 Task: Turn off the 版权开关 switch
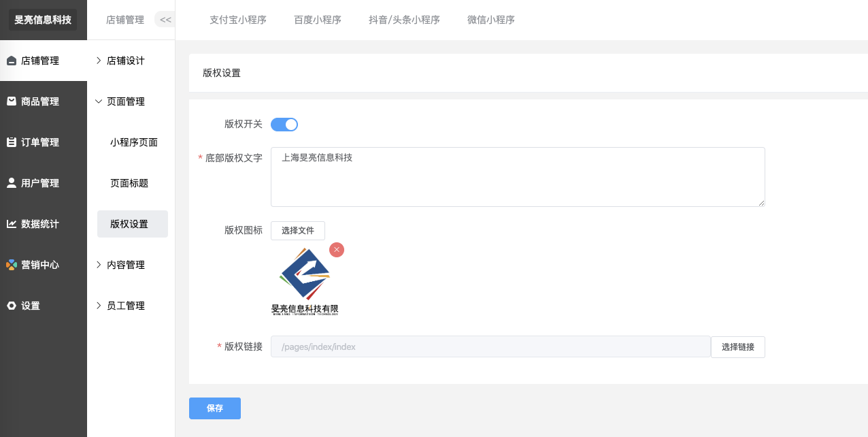pos(284,125)
